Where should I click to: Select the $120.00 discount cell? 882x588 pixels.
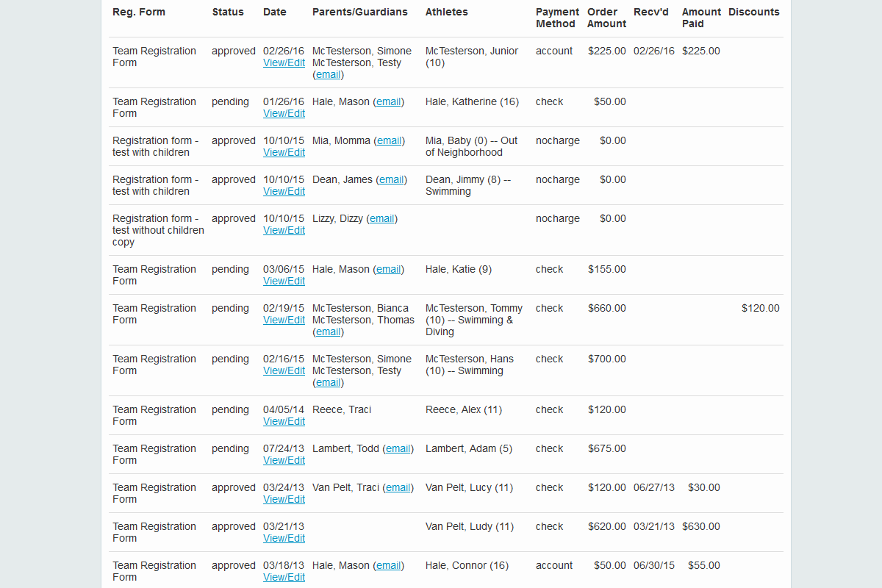click(x=760, y=309)
